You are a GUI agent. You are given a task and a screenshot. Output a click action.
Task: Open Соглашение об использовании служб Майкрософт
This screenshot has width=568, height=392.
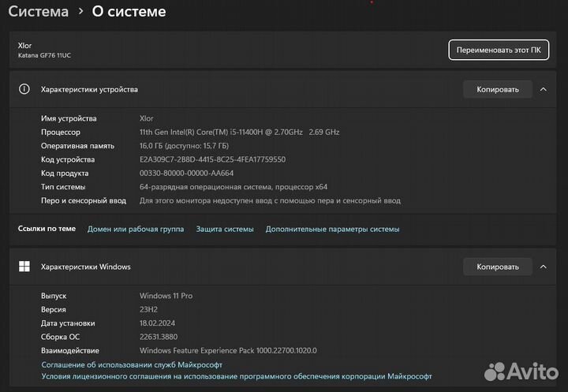coord(132,364)
